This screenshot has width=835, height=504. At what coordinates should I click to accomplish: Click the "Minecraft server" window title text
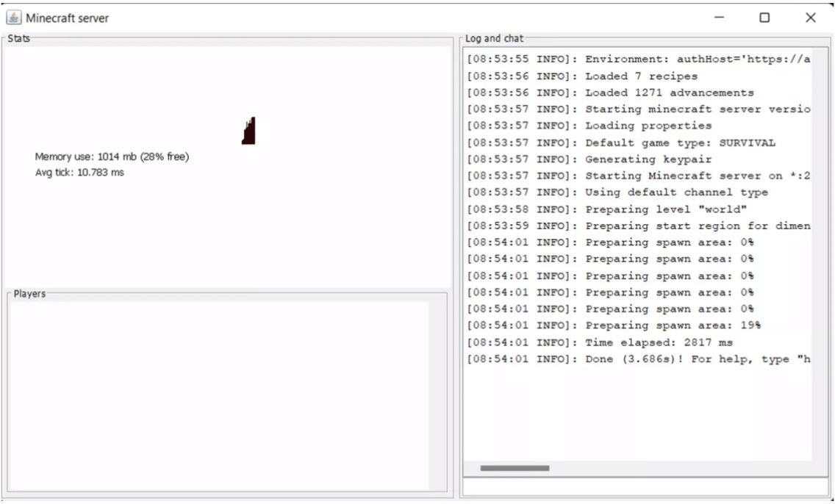(x=67, y=18)
